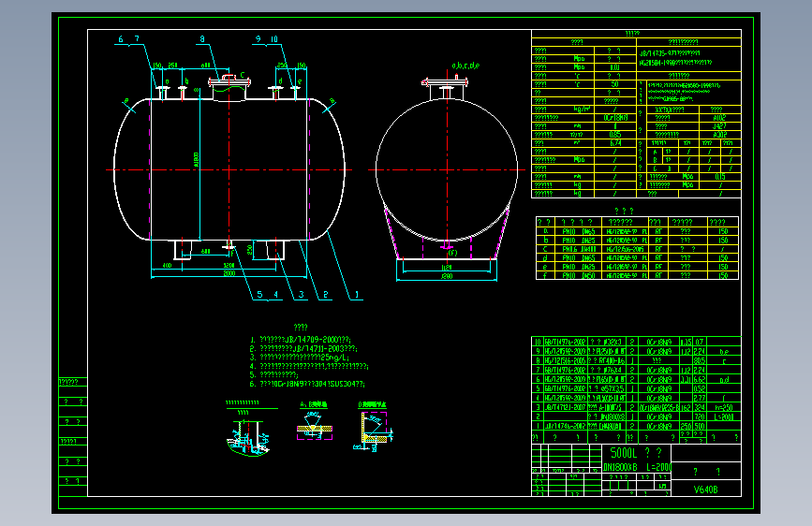
Task: Click the manhole nozzle c on tank top
Action: (229, 87)
